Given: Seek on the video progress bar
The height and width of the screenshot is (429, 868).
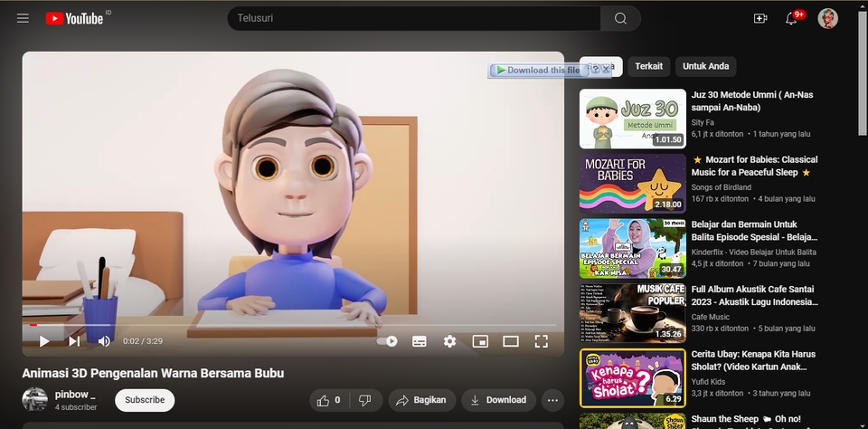Looking at the screenshot, I should click(293, 325).
